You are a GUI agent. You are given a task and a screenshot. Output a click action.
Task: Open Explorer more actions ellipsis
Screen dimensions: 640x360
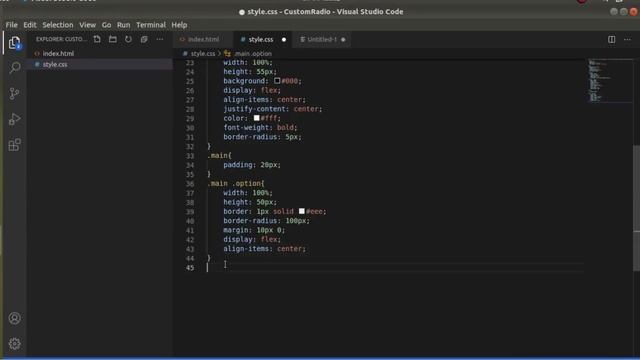point(160,39)
